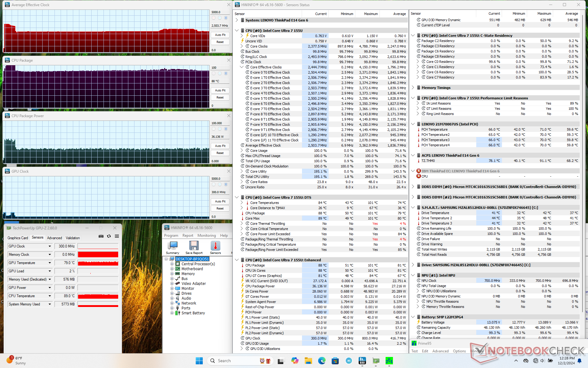Image resolution: width=588 pixels, height=368 pixels.
Task: Click red X icon beside IBM ThinkPad EC
Action: [x=419, y=171]
